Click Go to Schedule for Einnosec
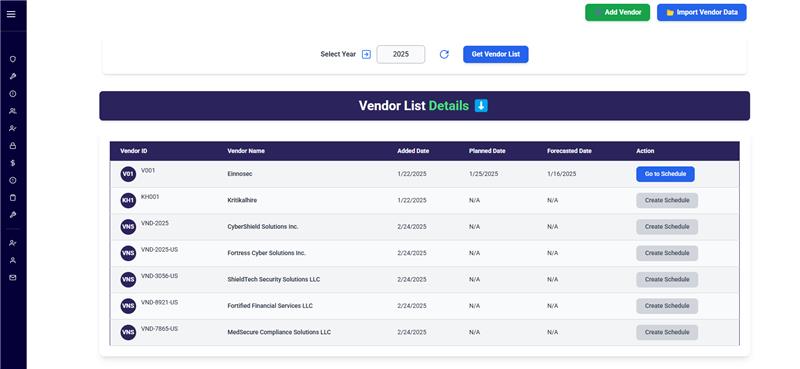Viewport: 800px width, 369px height. click(665, 174)
